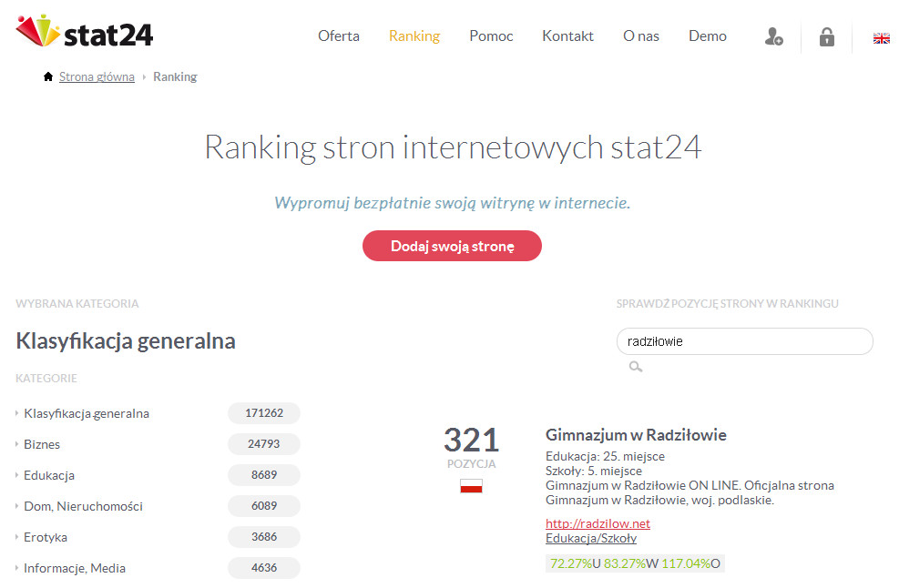
Task: Click the magnifier search icon
Action: 635,367
